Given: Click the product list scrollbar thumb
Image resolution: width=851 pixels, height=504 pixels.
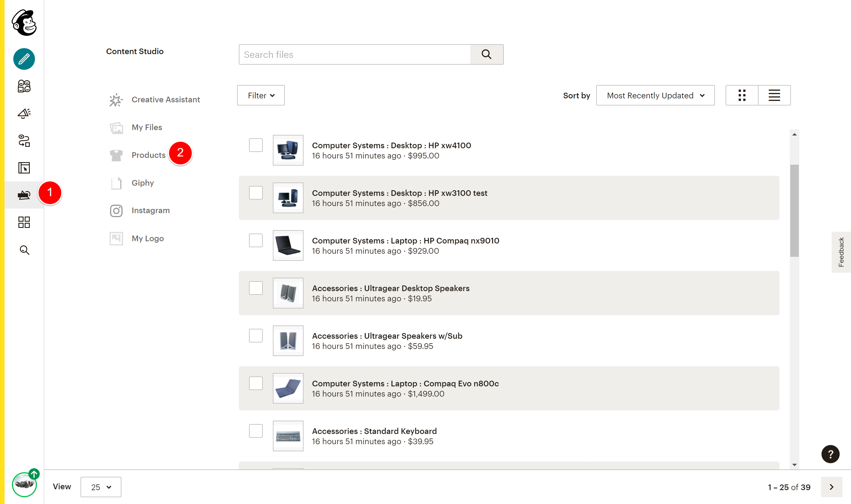Looking at the screenshot, I should click(794, 211).
